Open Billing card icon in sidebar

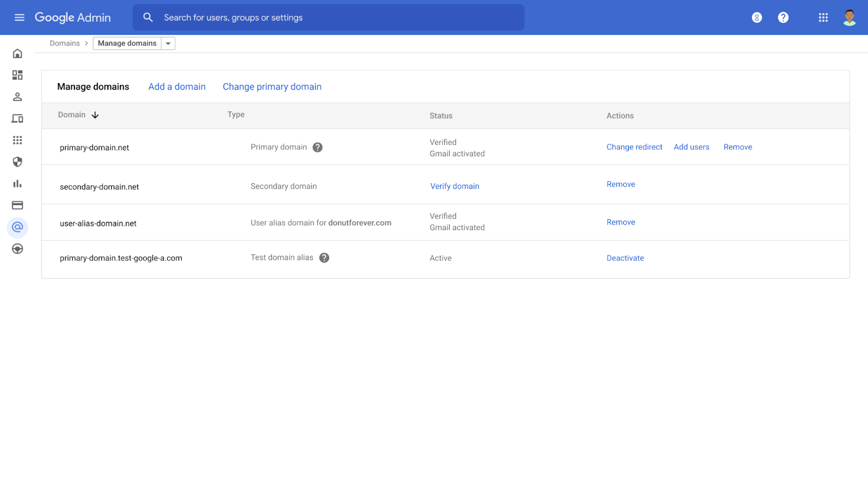click(17, 205)
